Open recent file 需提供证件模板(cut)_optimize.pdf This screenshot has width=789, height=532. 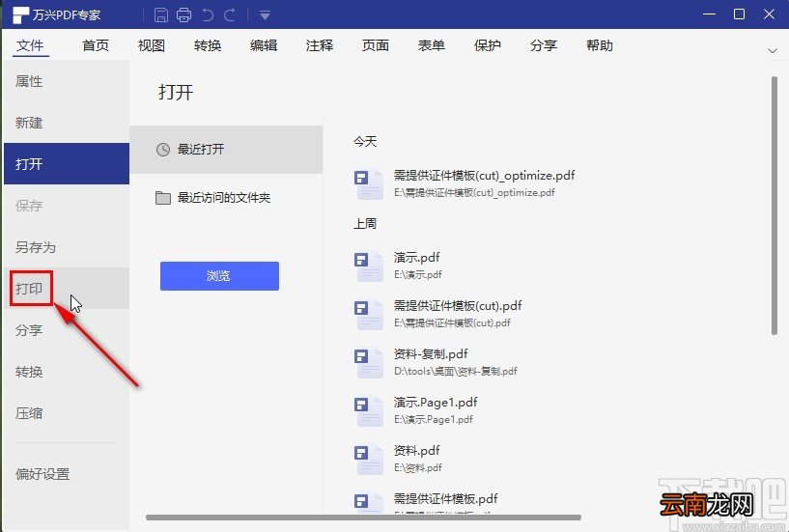click(x=484, y=176)
